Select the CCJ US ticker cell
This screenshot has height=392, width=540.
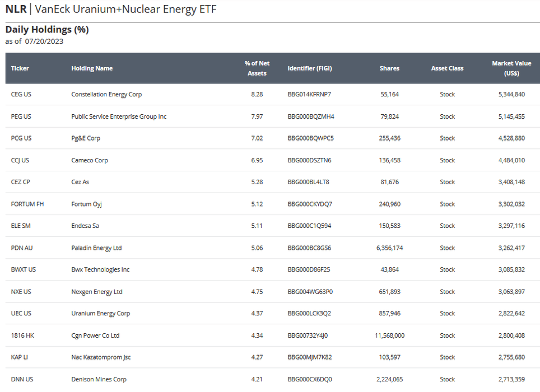click(x=20, y=160)
